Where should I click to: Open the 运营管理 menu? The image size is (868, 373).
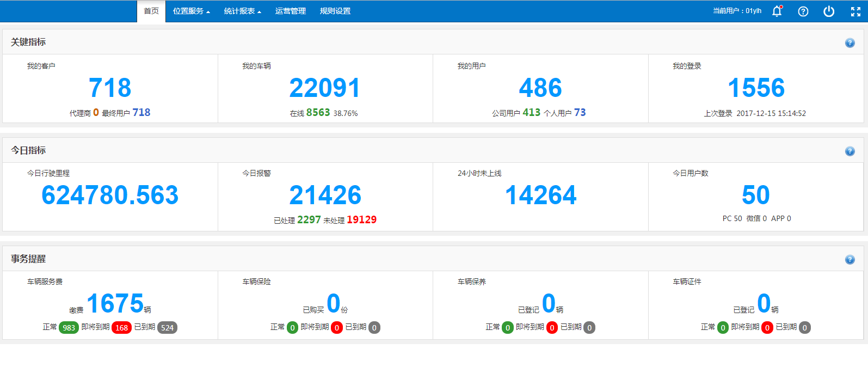[x=291, y=11]
